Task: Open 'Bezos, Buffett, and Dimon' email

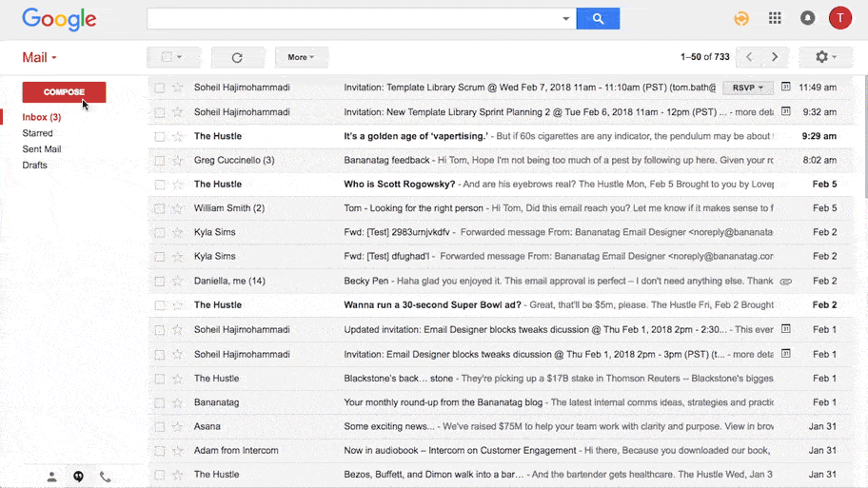Action: coord(500,475)
